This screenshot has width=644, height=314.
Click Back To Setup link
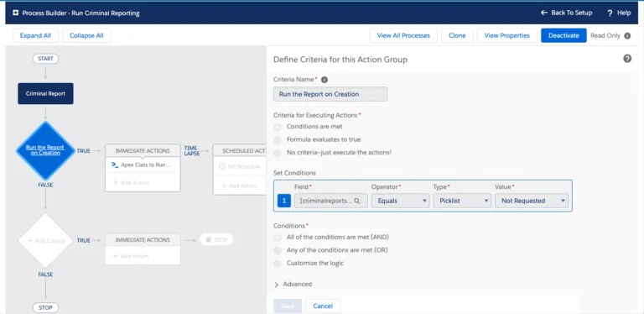pos(566,13)
